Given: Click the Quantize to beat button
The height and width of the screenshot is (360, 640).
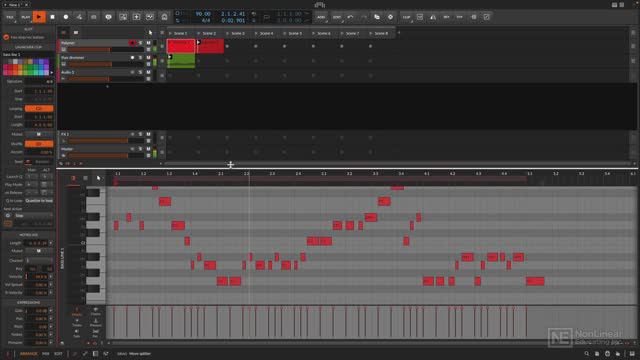Looking at the screenshot, I should (x=39, y=201).
